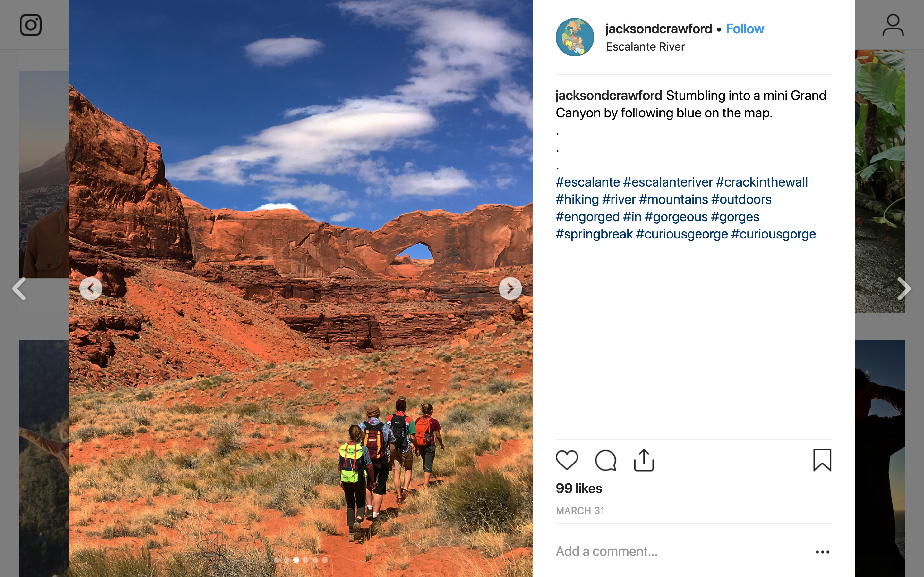Image resolution: width=924 pixels, height=577 pixels.
Task: Show next photo in the carousel
Action: [510, 288]
